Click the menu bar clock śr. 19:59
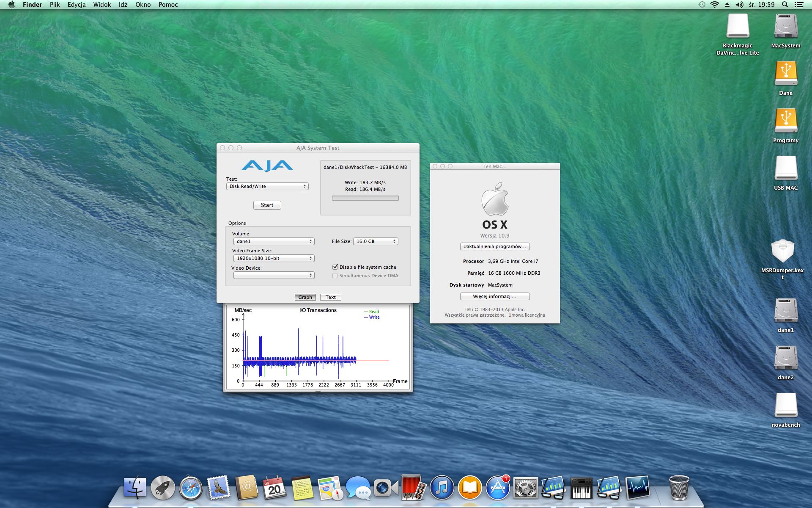This screenshot has height=508, width=812. coord(762,5)
